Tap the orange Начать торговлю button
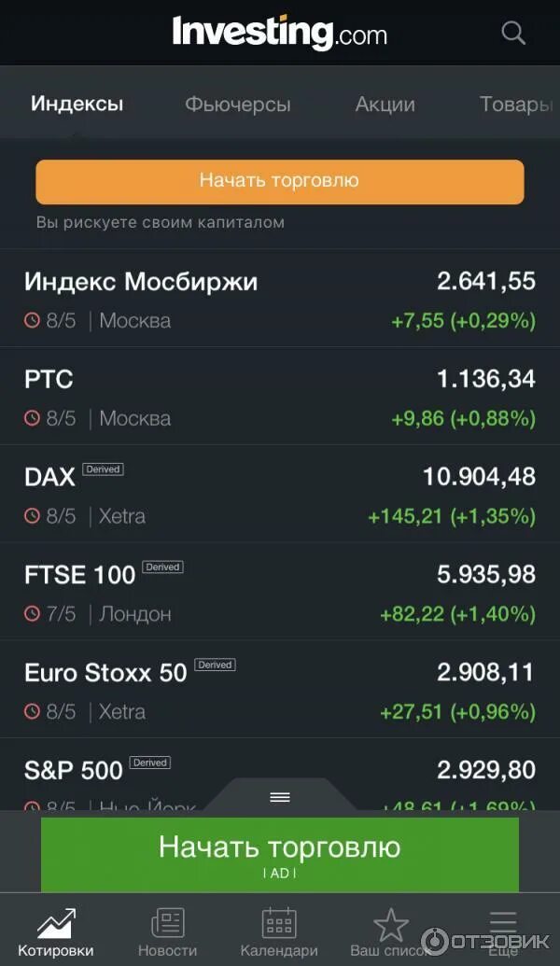This screenshot has height=966, width=560. [280, 181]
